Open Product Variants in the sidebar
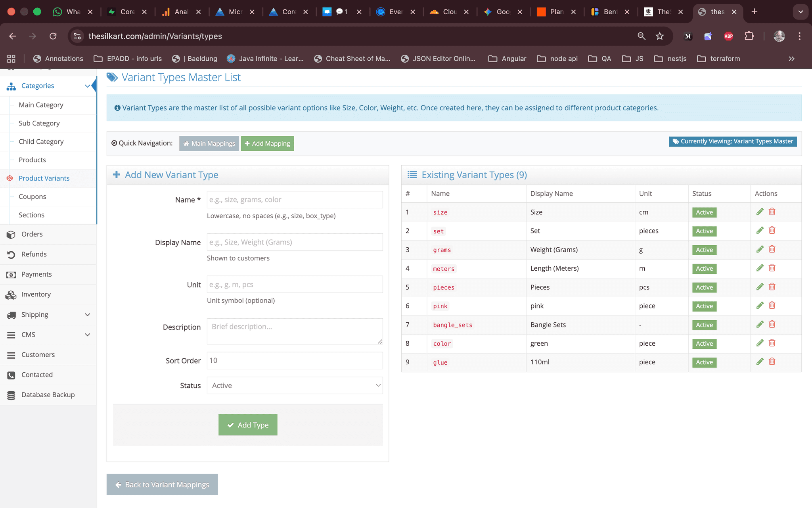The width and height of the screenshot is (812, 508). [x=44, y=178]
